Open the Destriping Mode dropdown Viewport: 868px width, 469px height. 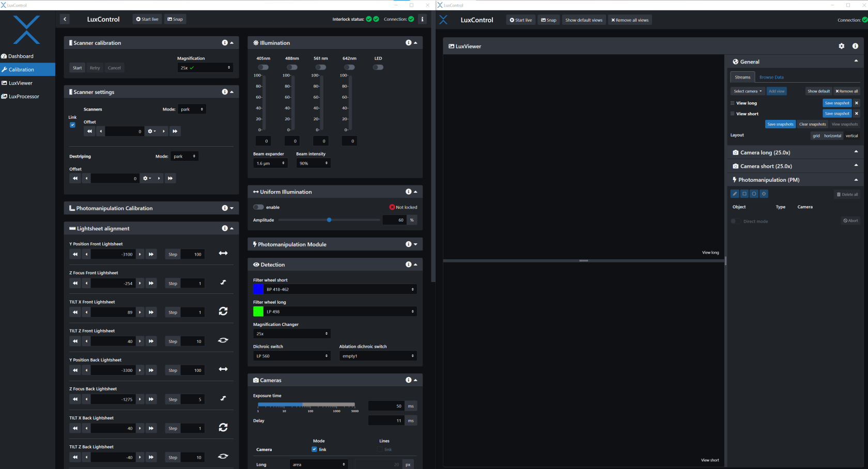tap(184, 156)
